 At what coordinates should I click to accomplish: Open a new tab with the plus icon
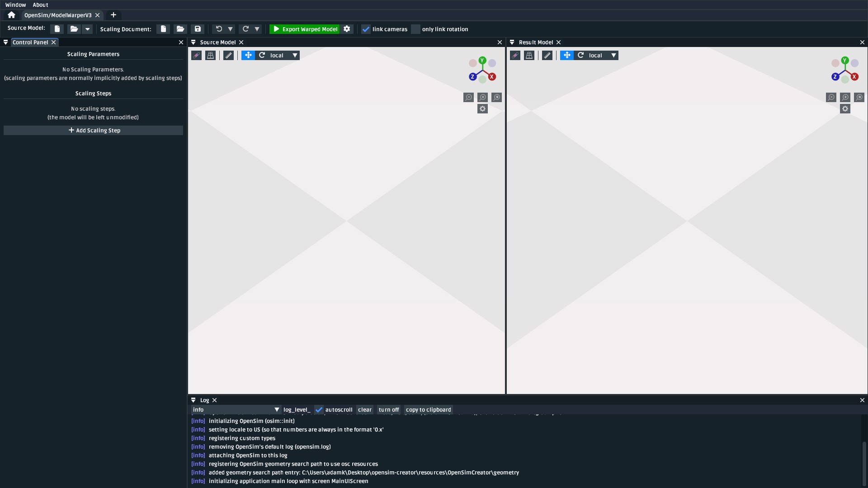113,15
